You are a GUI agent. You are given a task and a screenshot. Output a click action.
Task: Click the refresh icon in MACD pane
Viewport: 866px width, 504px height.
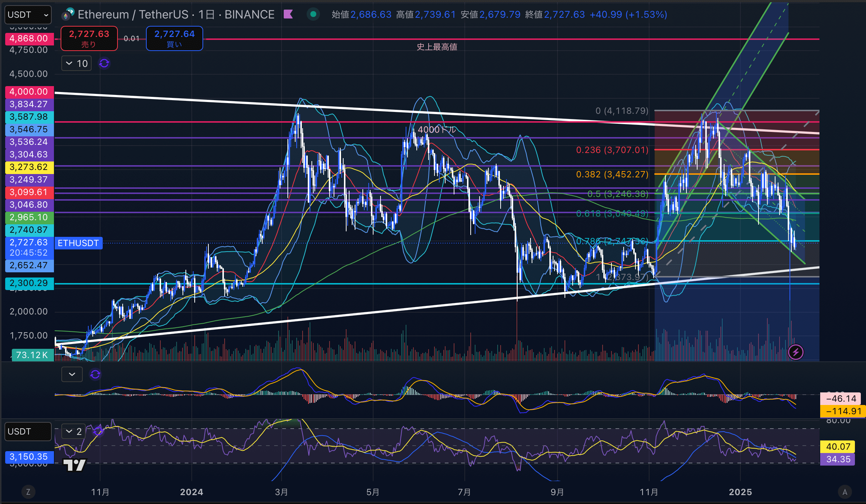click(x=95, y=374)
